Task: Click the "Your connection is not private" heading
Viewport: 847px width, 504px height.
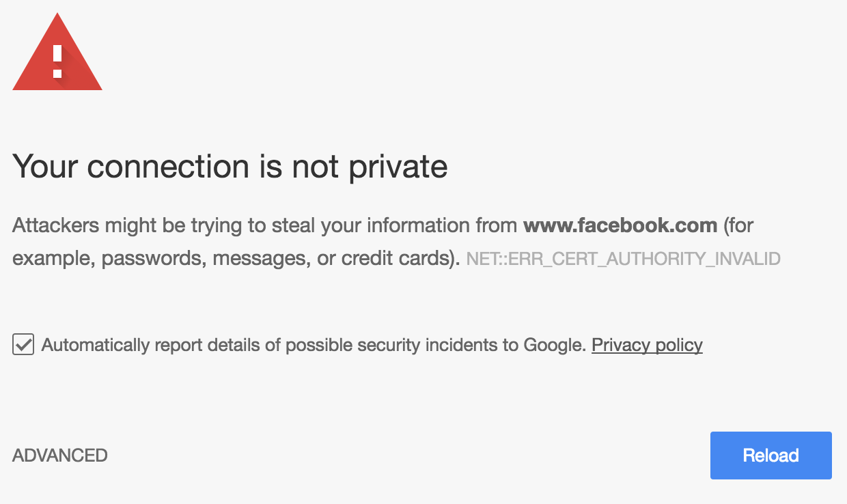Action: [230, 167]
